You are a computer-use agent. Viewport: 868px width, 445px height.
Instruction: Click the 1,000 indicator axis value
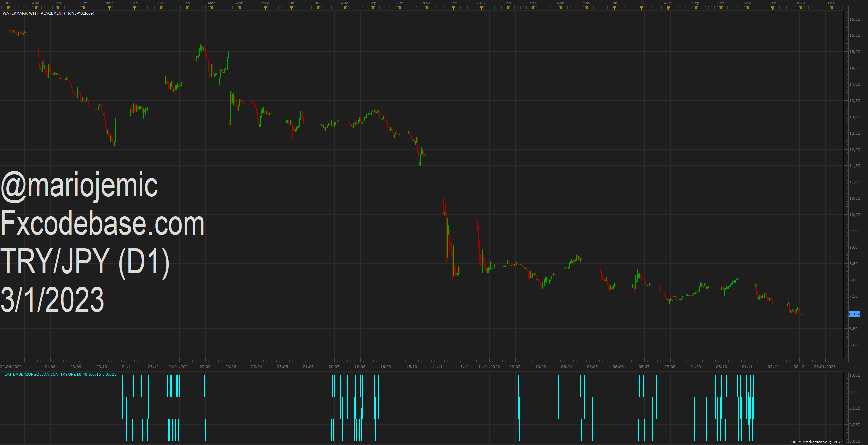tap(855, 375)
